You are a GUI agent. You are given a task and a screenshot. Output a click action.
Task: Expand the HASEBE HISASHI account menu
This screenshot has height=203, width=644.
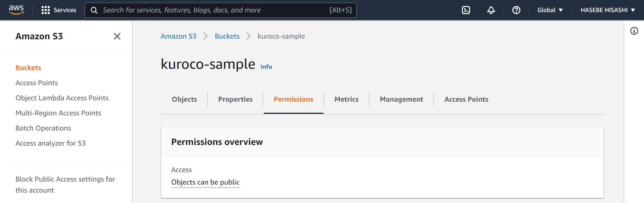[608, 10]
